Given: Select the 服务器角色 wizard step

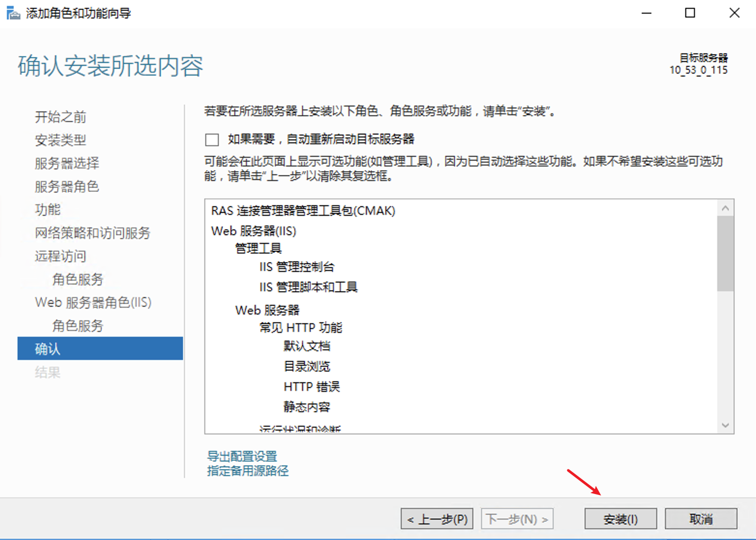Looking at the screenshot, I should coord(67,186).
